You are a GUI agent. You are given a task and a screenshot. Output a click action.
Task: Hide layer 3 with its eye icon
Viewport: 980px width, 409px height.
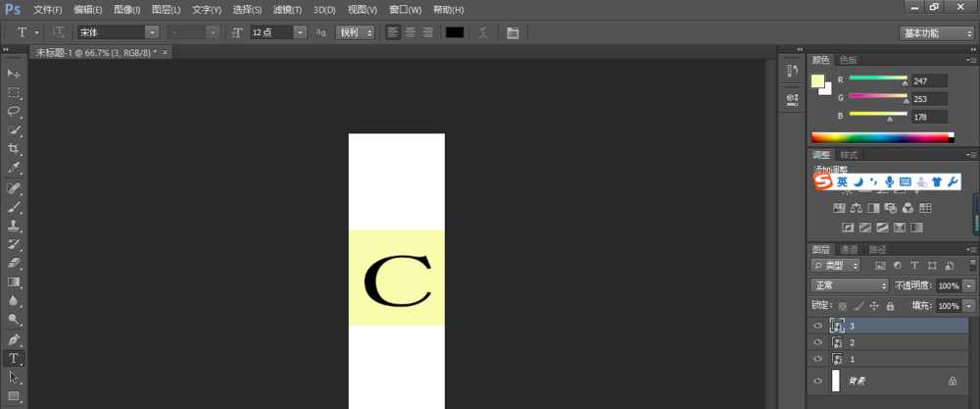point(818,326)
